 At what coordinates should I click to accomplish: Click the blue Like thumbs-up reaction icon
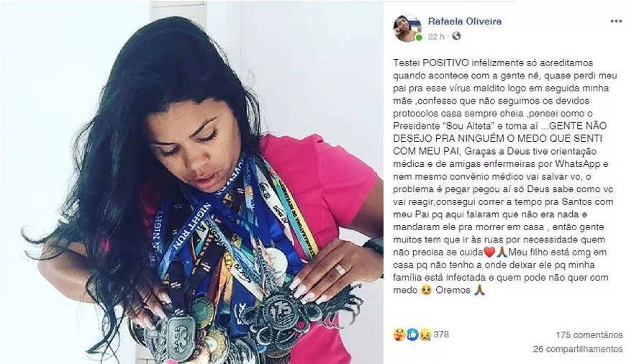[412, 335]
